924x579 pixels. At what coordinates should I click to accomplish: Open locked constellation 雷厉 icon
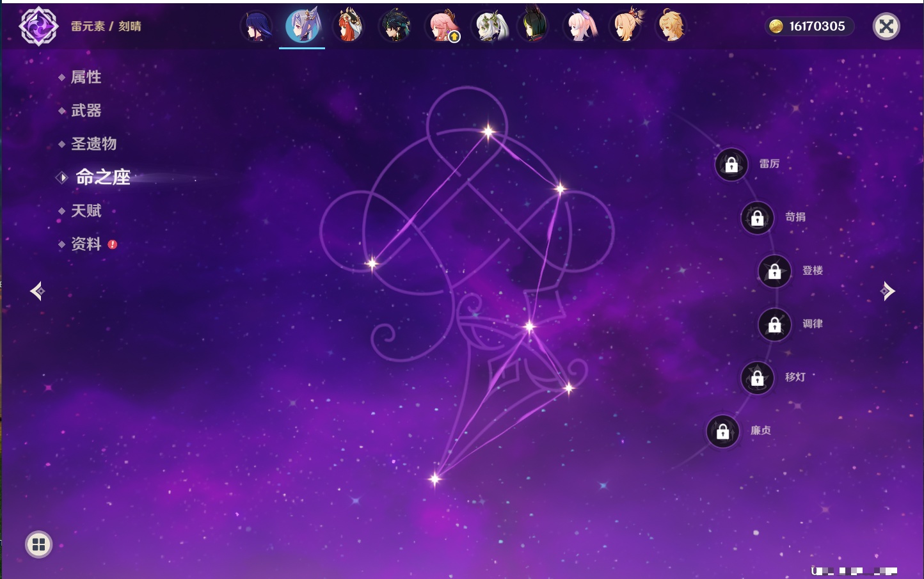[731, 164]
